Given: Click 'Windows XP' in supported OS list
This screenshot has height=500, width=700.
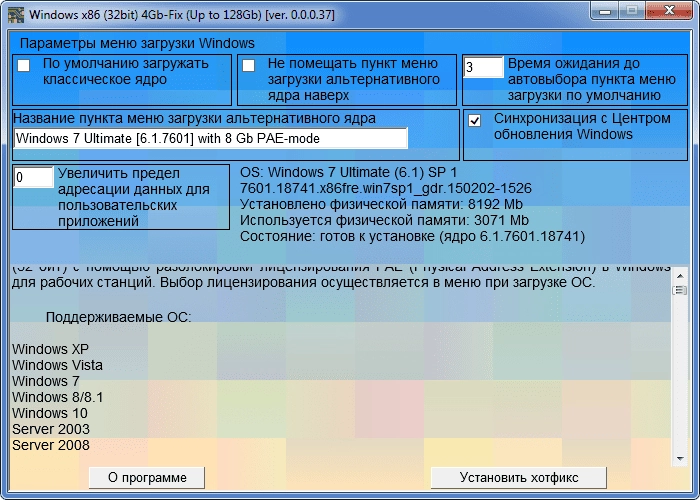Looking at the screenshot, I should [x=50, y=349].
